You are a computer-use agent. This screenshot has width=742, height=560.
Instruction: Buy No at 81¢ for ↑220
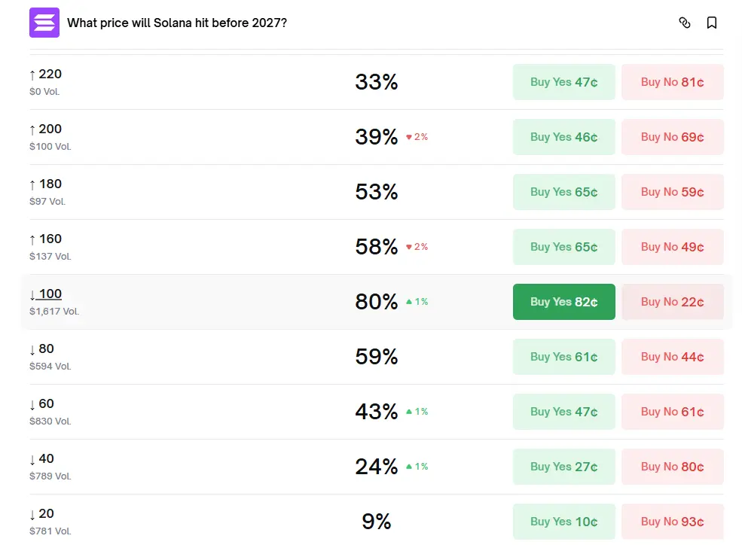point(672,82)
